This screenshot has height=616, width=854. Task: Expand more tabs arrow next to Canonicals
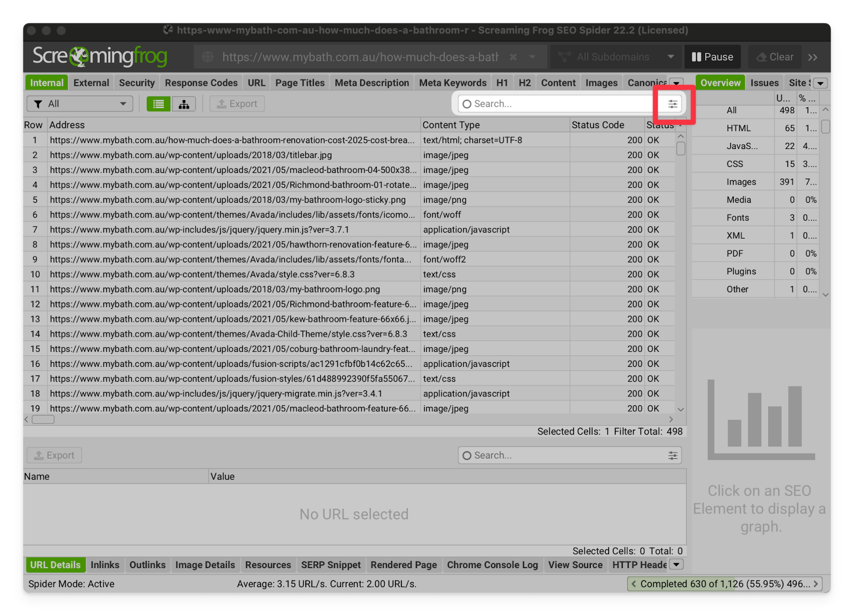point(677,83)
